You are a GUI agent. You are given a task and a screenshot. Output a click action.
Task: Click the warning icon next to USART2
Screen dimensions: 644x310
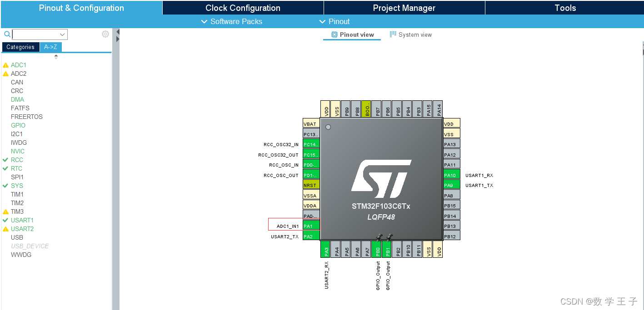click(5, 228)
